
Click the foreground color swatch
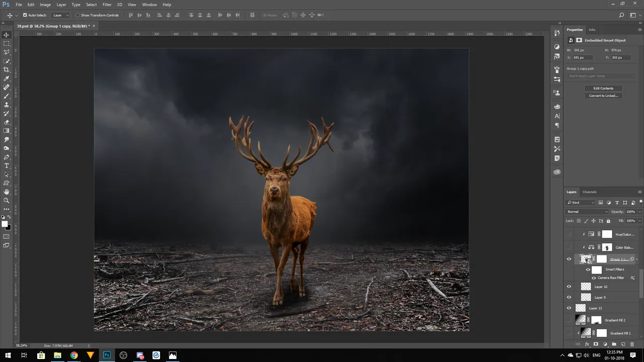[x=5, y=224]
